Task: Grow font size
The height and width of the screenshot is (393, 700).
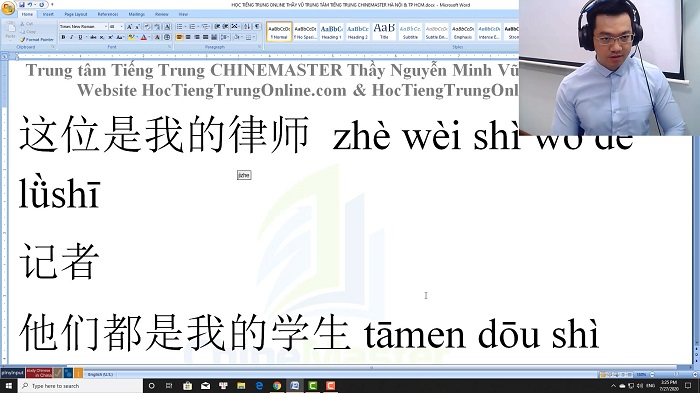Action: (x=129, y=26)
